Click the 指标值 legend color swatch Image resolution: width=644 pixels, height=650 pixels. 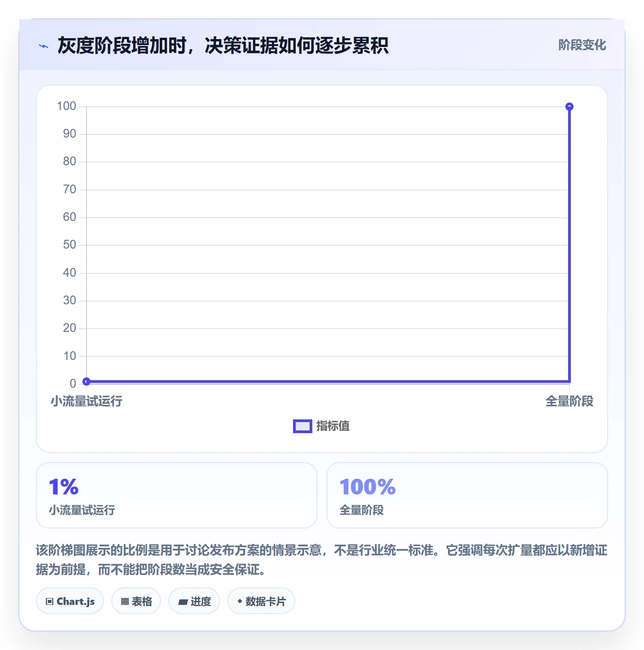point(303,426)
